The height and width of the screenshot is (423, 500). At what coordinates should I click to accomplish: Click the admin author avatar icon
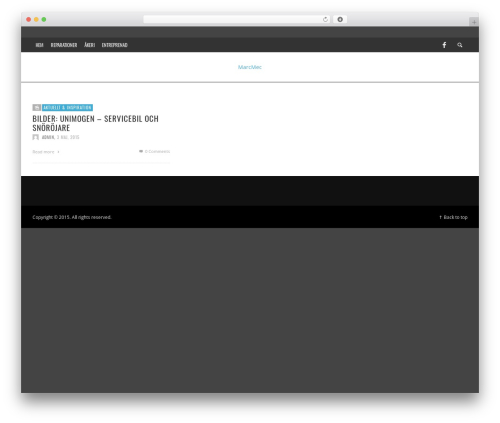[36, 137]
